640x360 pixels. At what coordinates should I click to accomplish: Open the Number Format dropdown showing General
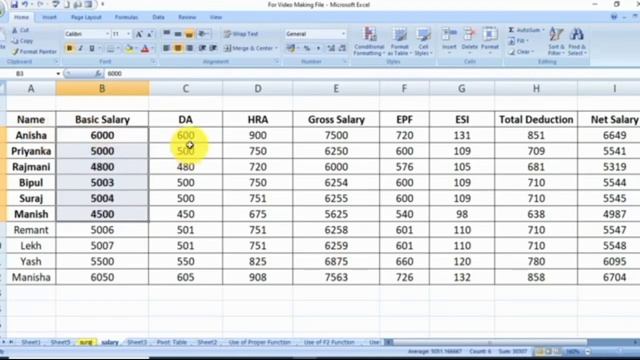(316, 34)
